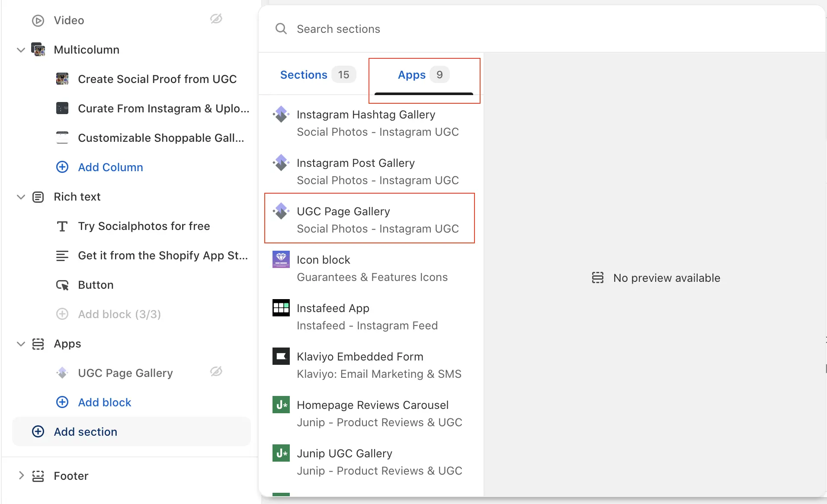
Task: Toggle visibility of the Video section
Action: pyautogui.click(x=216, y=19)
